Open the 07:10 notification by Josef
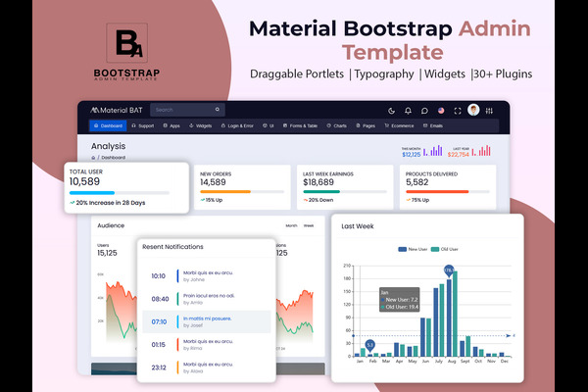Viewport: 588px width, 392px height. (x=206, y=321)
